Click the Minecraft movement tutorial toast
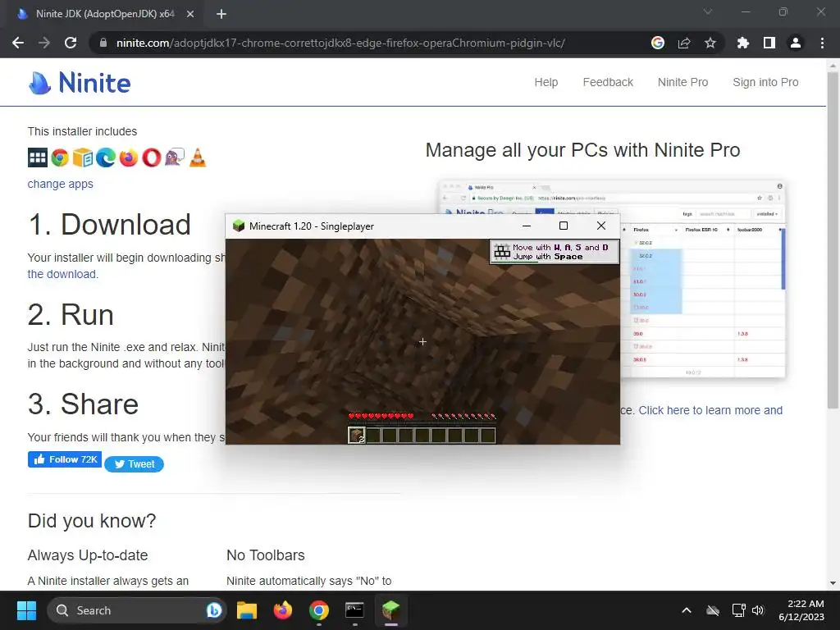The image size is (840, 630). coord(555,252)
